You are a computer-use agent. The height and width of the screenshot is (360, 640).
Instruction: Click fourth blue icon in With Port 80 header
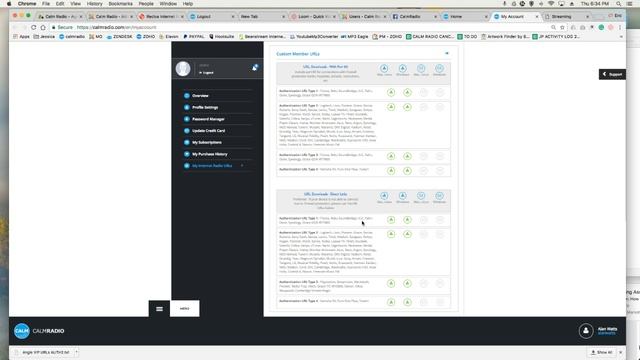pyautogui.click(x=439, y=69)
